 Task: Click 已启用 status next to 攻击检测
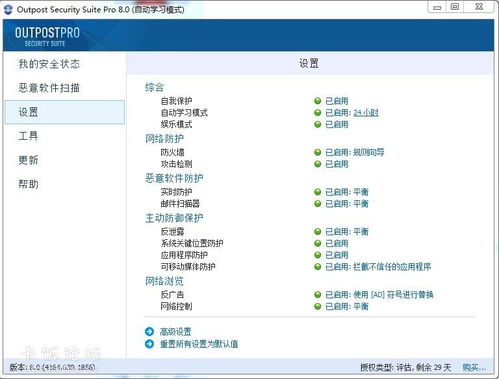[x=337, y=164]
